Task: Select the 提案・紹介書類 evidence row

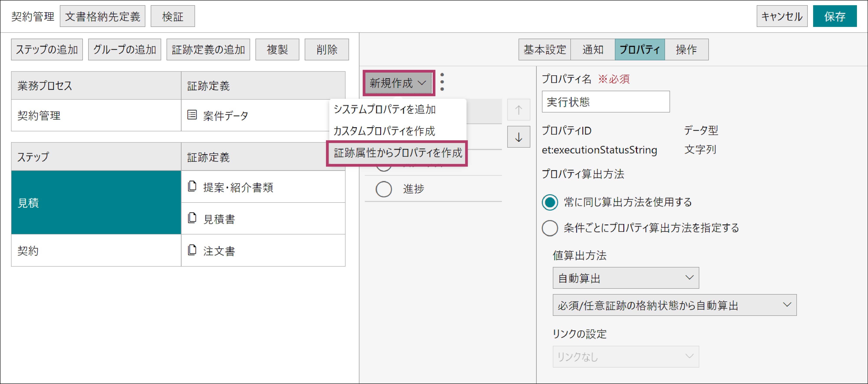Action: [x=263, y=186]
